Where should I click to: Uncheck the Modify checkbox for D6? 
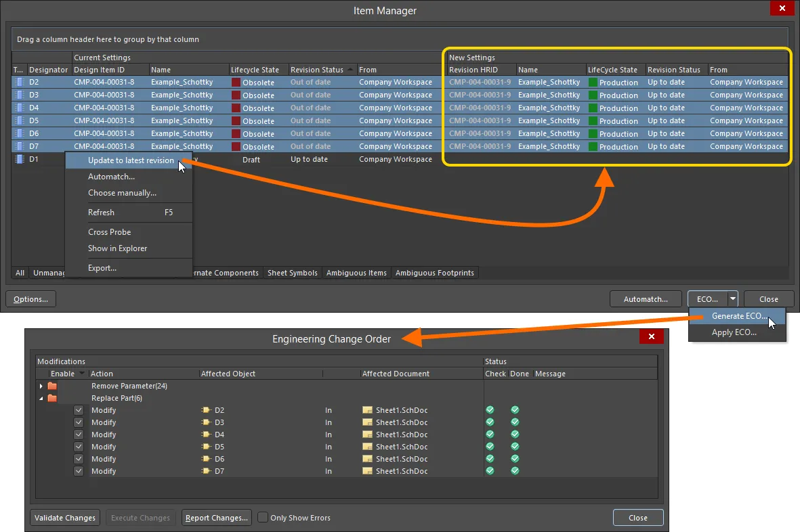coord(79,459)
